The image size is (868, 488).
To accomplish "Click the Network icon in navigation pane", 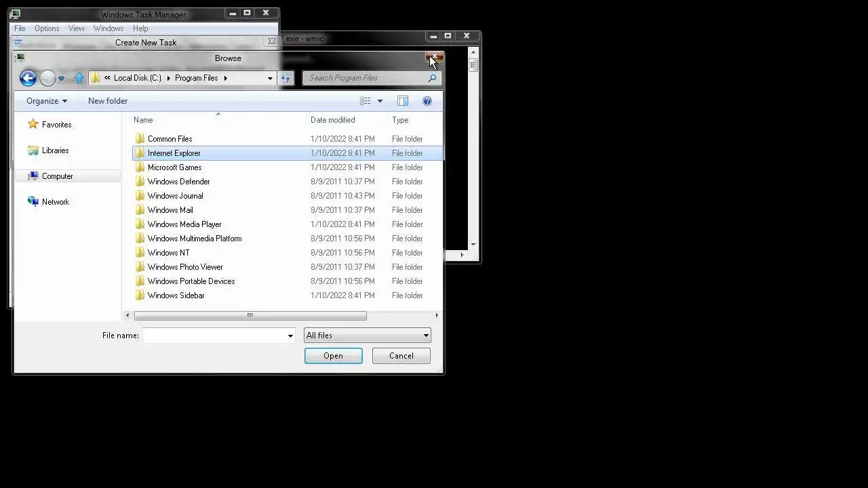I will 33,201.
